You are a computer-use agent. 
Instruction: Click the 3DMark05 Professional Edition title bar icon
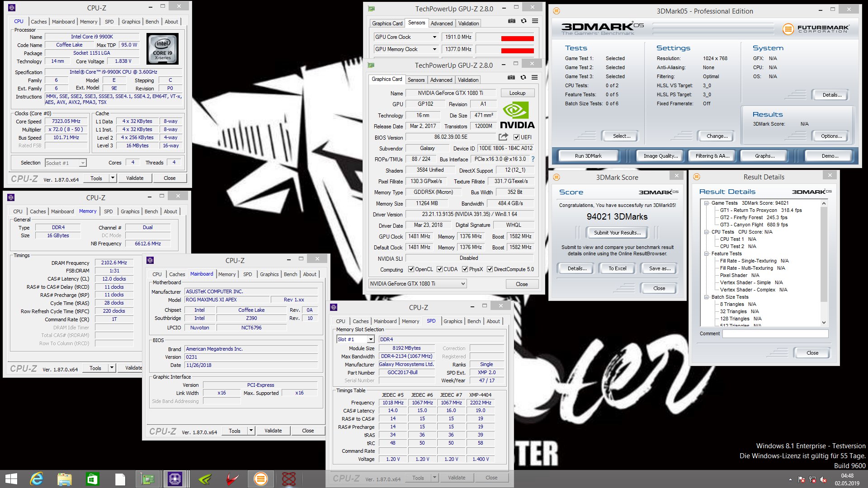(557, 11)
